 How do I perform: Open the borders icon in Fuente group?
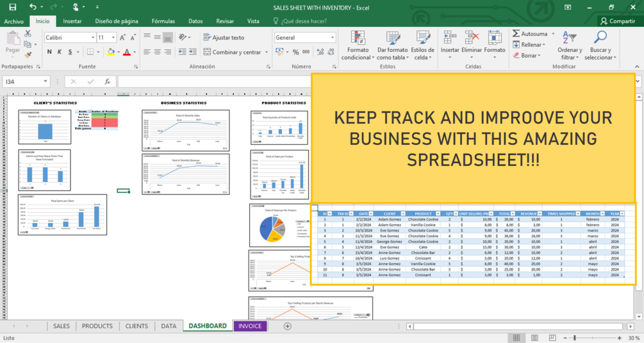[90, 52]
